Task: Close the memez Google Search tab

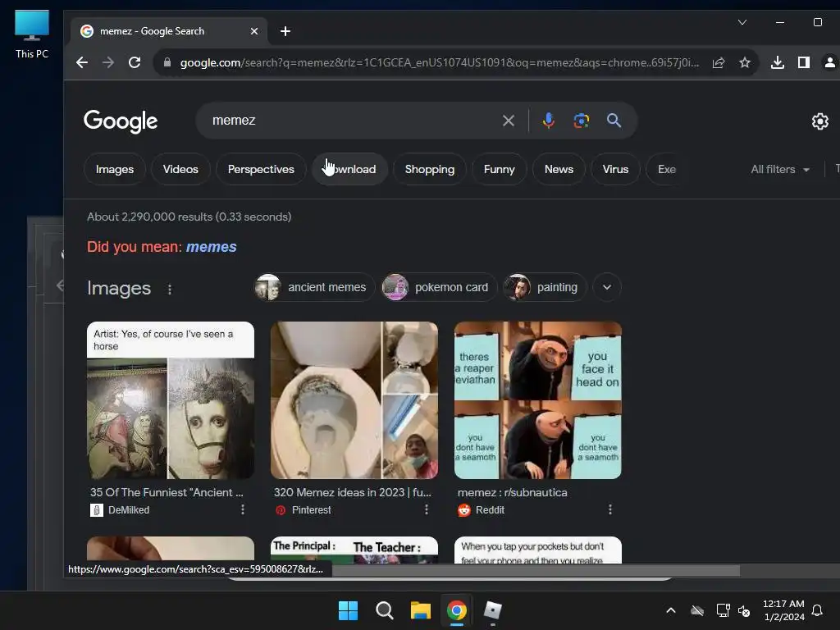Action: [x=254, y=31]
